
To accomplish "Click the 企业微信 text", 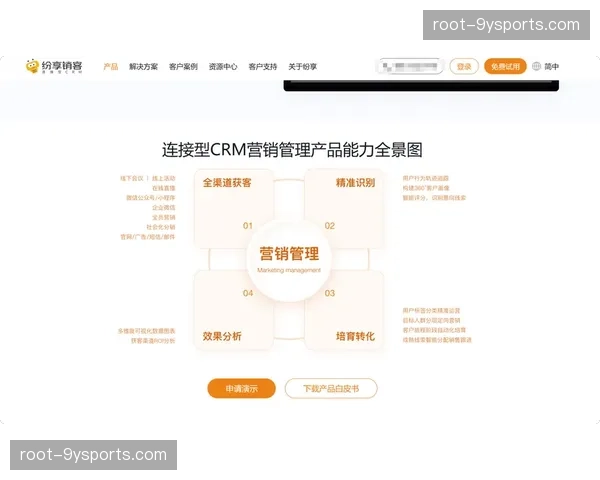I will (163, 207).
